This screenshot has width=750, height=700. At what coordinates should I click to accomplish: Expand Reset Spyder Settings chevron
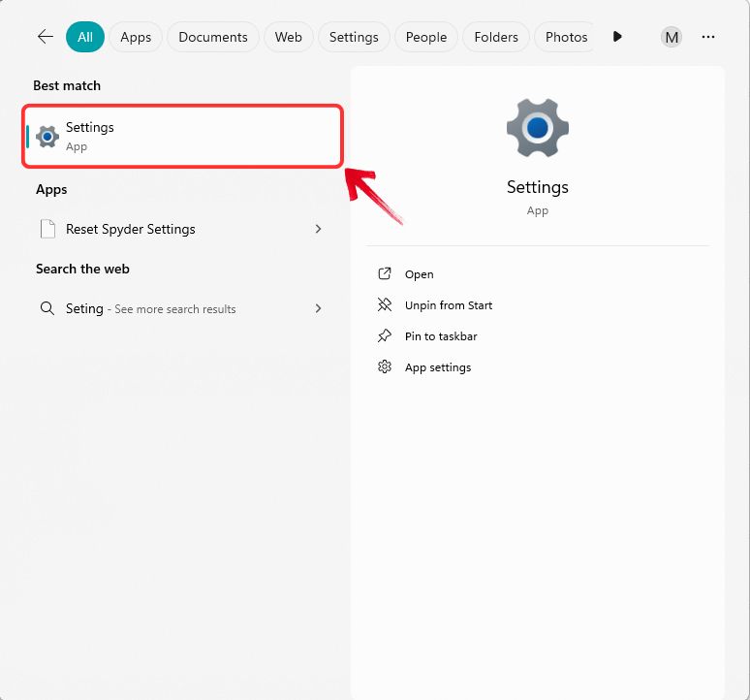click(x=318, y=229)
